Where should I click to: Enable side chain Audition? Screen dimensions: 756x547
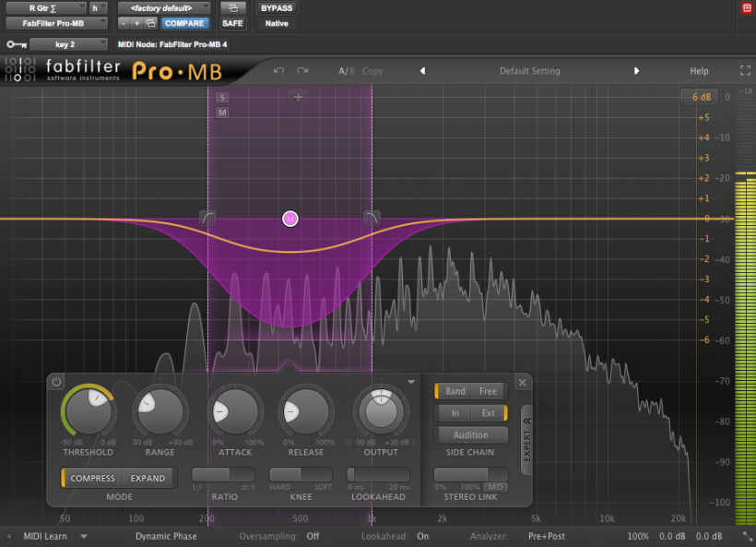[470, 435]
